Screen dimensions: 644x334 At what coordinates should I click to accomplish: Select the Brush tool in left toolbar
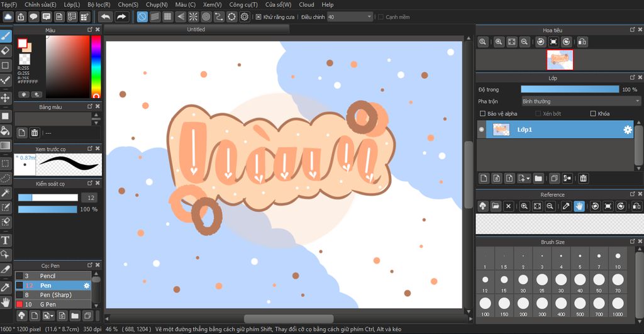[x=5, y=36]
